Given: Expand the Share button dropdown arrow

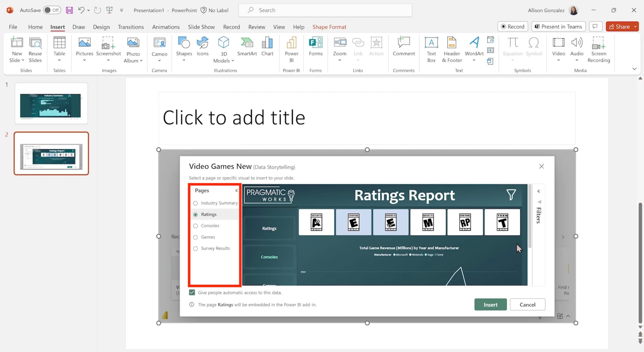Looking at the screenshot, I should click(635, 27).
